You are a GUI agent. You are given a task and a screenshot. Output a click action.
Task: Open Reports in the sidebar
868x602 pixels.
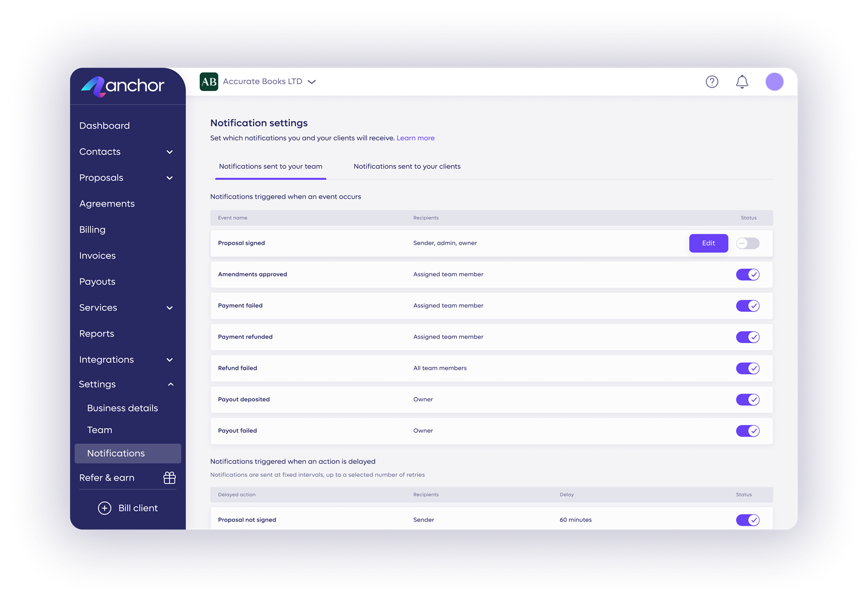click(x=97, y=334)
